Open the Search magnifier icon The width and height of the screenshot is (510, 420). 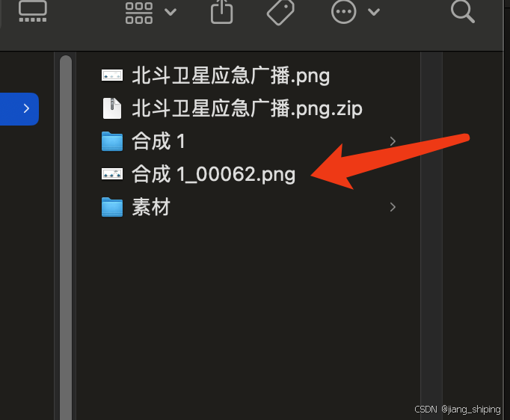click(x=462, y=12)
